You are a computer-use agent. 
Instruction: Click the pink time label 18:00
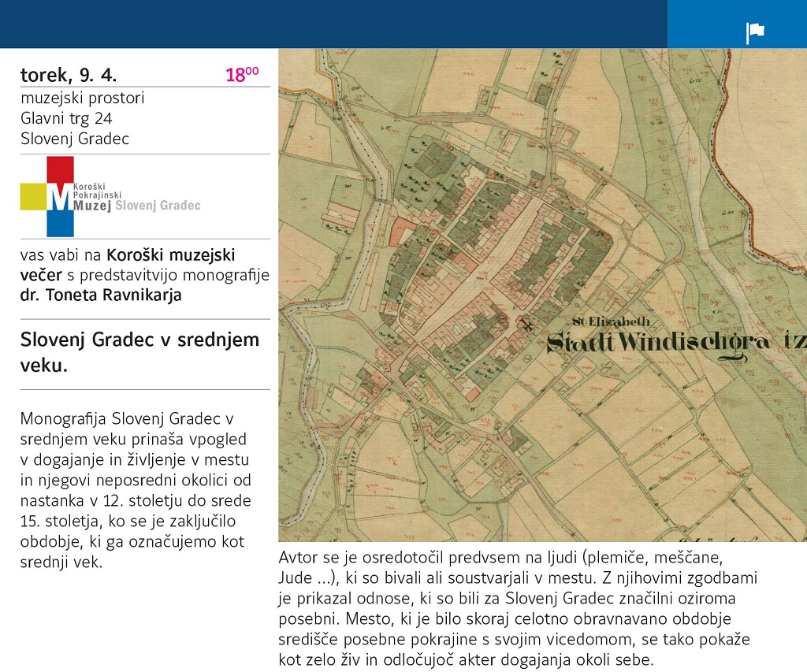pos(242,75)
